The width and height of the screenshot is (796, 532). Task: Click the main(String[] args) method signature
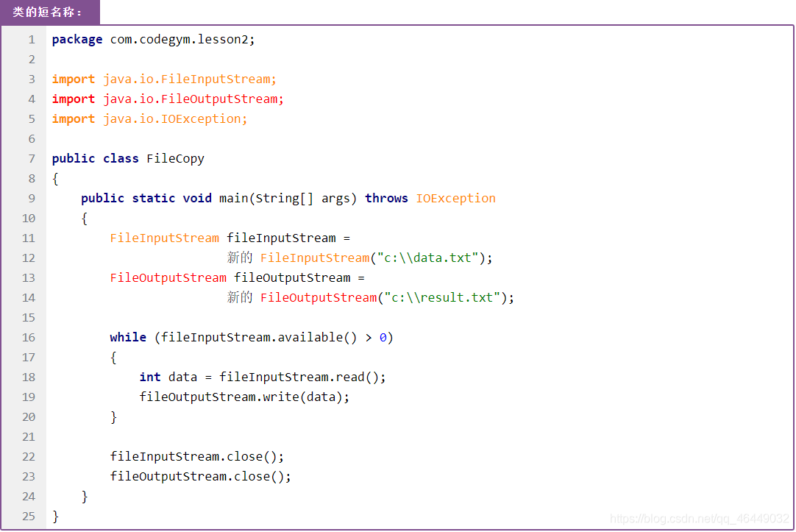288,199
